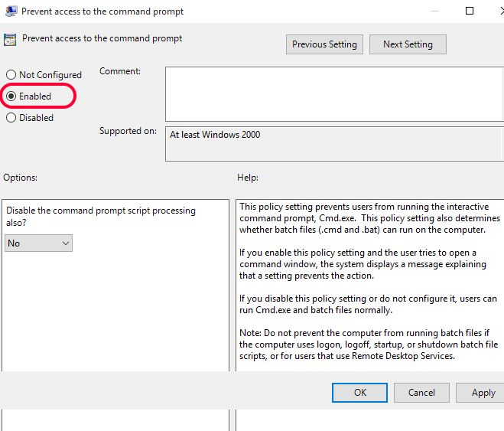Minimize the policy setting window
The image size is (504, 431).
434,11
